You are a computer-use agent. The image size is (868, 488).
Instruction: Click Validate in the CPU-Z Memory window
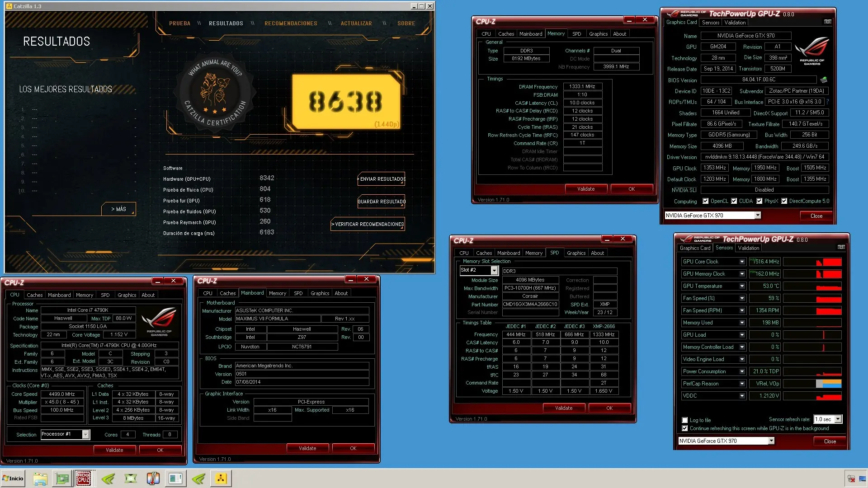click(x=586, y=189)
